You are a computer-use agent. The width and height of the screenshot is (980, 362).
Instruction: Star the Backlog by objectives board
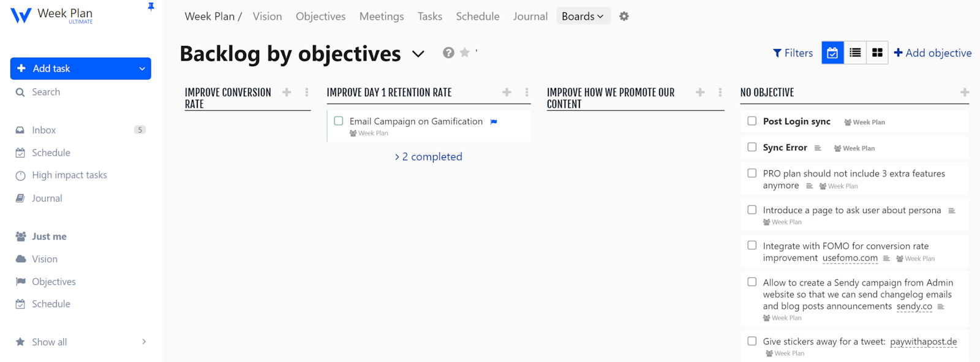465,53
